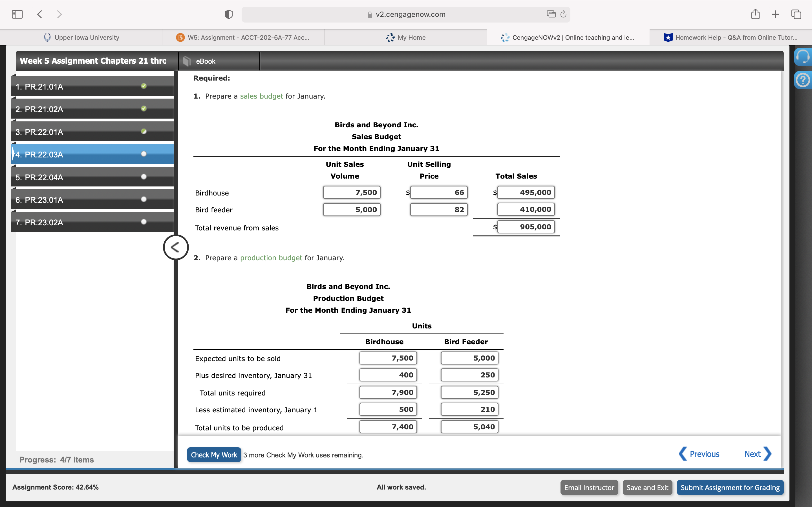The height and width of the screenshot is (507, 812).
Task: Click Submit Assignment for Grading
Action: click(x=730, y=488)
